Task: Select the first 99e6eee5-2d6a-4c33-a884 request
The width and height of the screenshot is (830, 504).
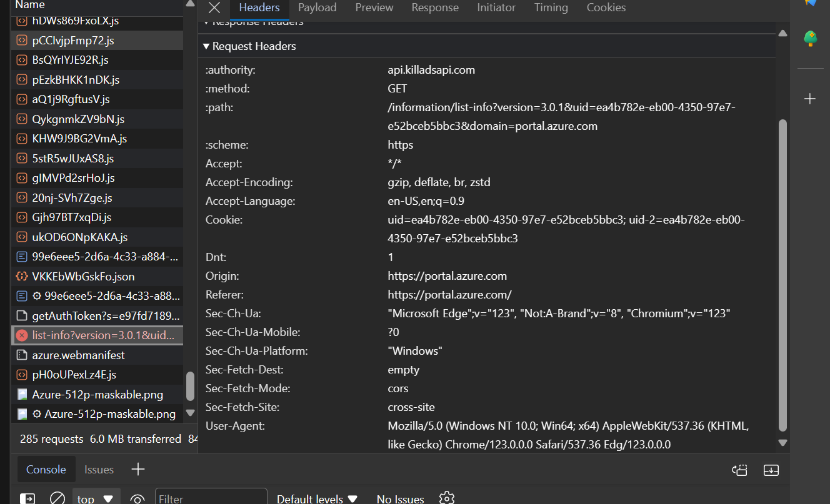Action: [97, 257]
